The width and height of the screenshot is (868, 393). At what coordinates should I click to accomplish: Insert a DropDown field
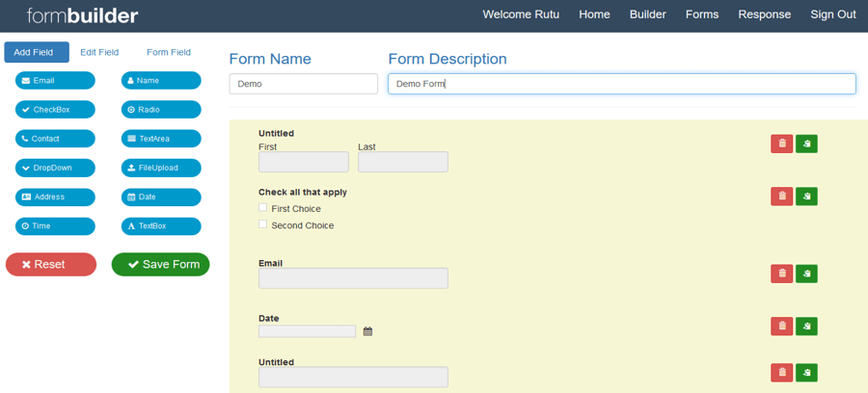pyautogui.click(x=55, y=168)
